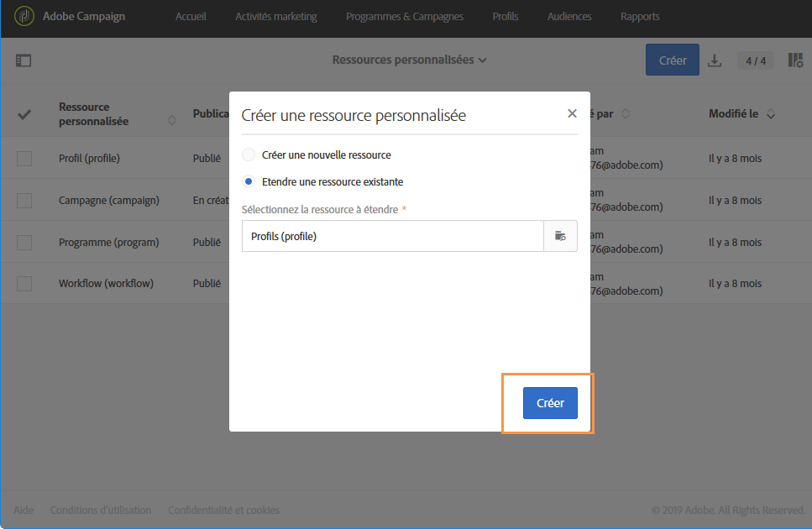This screenshot has width=812, height=529.
Task: Toggle the sidebar panel icon
Action: [24, 60]
